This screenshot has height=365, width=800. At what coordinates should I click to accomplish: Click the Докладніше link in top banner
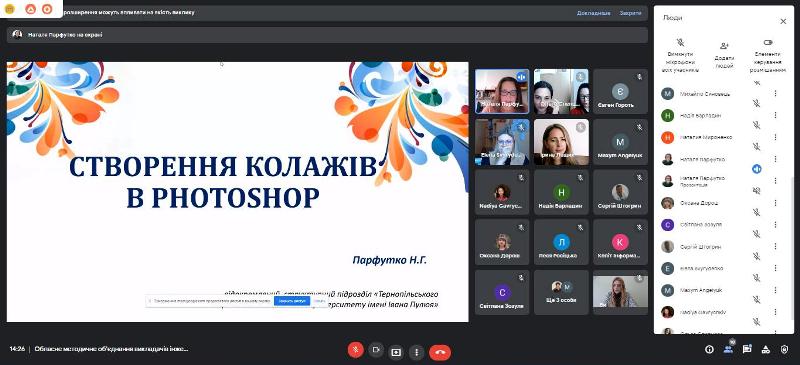coord(593,13)
